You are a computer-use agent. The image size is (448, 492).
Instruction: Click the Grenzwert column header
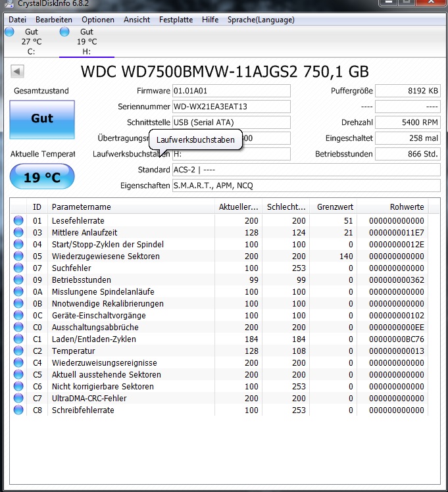click(333, 207)
